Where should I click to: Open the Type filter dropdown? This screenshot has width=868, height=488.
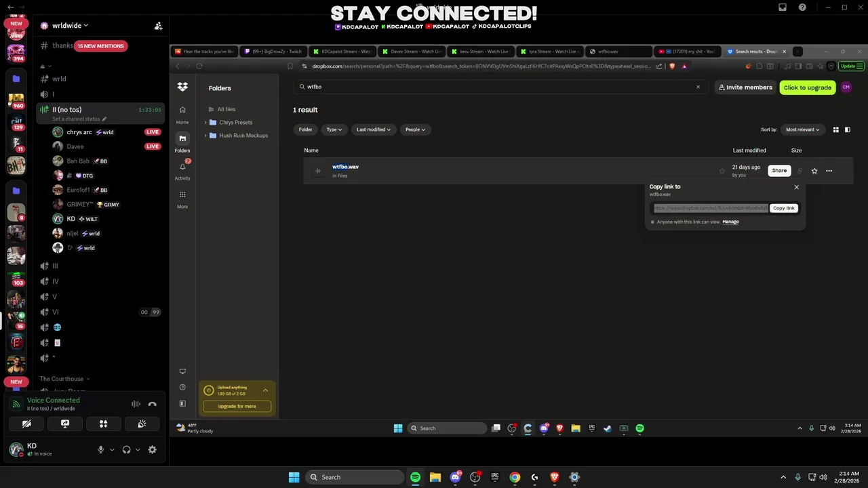click(334, 129)
